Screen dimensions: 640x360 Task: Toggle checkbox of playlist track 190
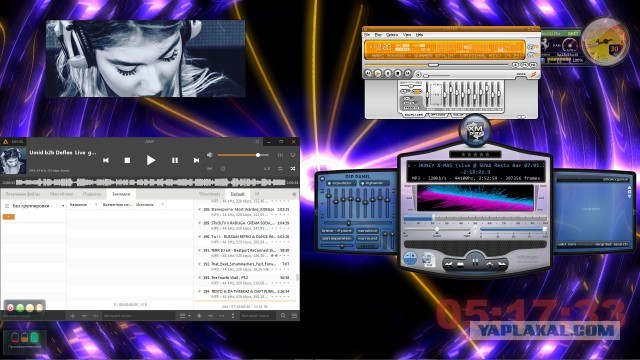tap(199, 237)
